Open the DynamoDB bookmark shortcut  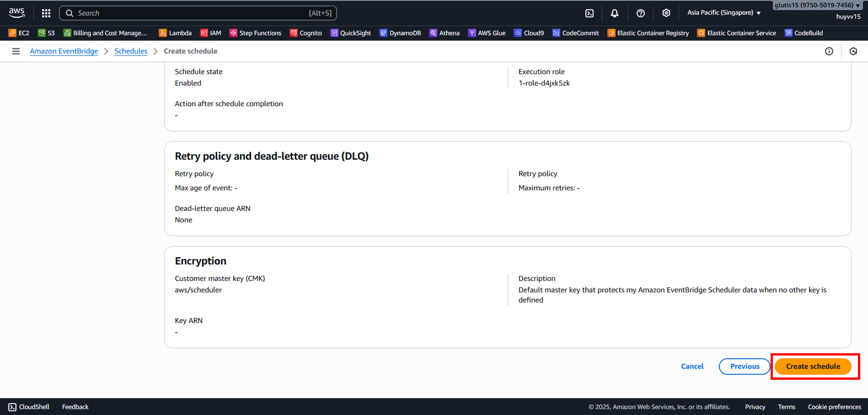point(400,33)
